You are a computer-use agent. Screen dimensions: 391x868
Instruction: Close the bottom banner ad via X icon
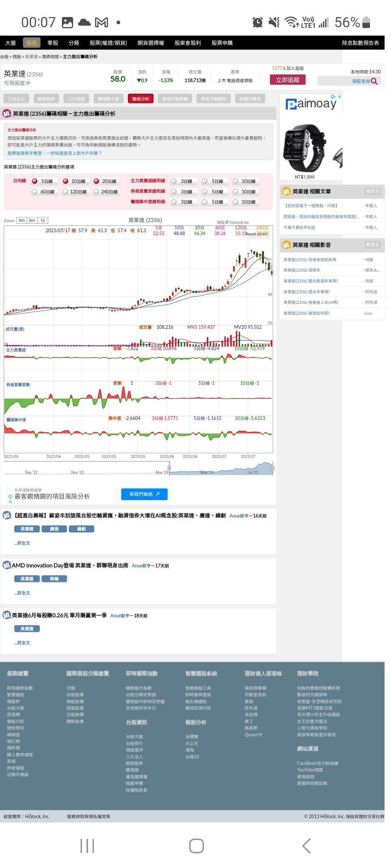click(x=10, y=502)
